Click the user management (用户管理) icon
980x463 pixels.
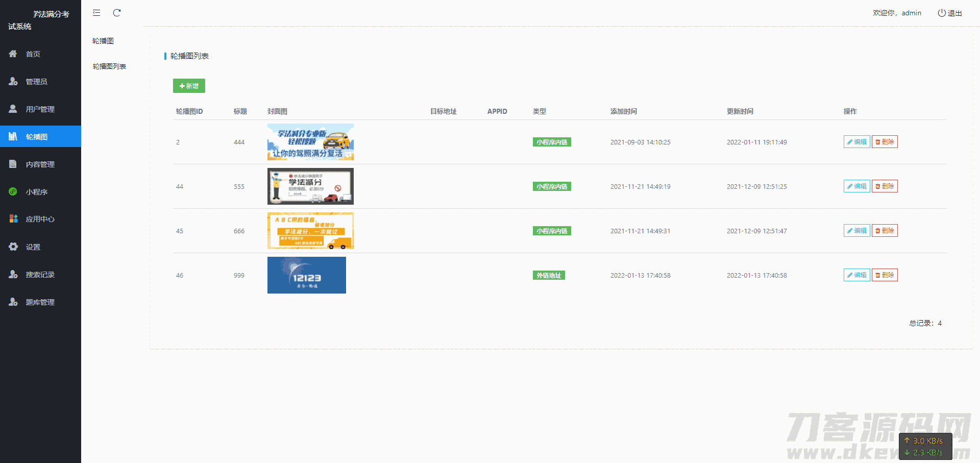pos(13,109)
